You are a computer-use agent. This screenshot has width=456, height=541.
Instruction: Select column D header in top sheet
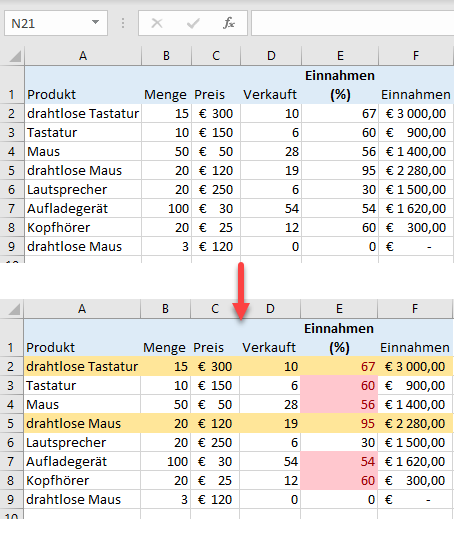tap(271, 56)
